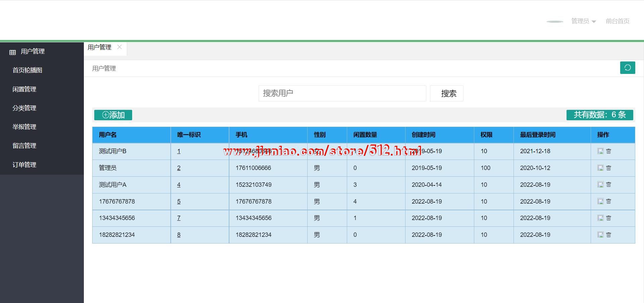Screen dimensions: 644x303
Task: Open the 管理员 dropdown menu
Action: 583,21
